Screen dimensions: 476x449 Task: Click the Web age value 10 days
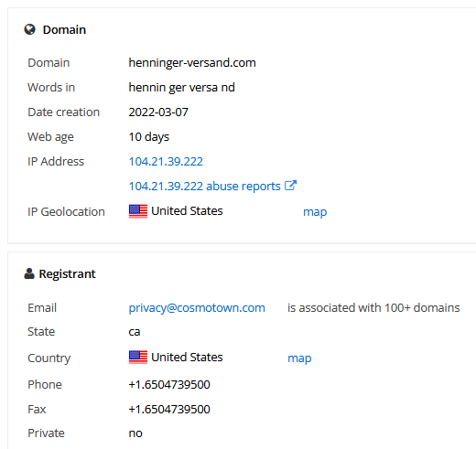click(149, 137)
